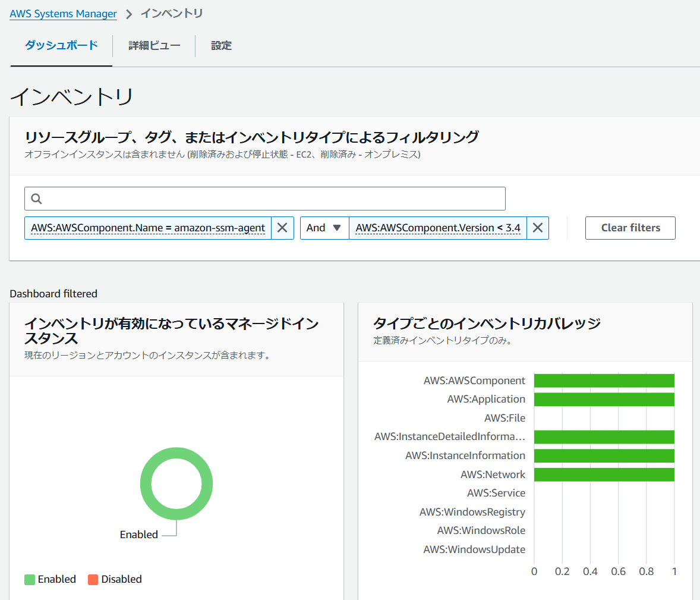
Task: Click the magnifier icon in search box
Action: (37, 199)
